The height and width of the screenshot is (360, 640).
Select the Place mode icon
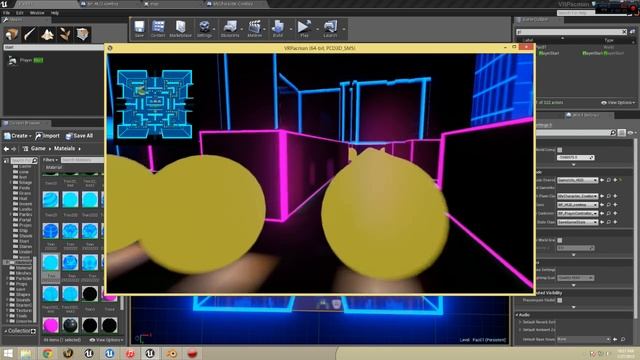[x=11, y=34]
